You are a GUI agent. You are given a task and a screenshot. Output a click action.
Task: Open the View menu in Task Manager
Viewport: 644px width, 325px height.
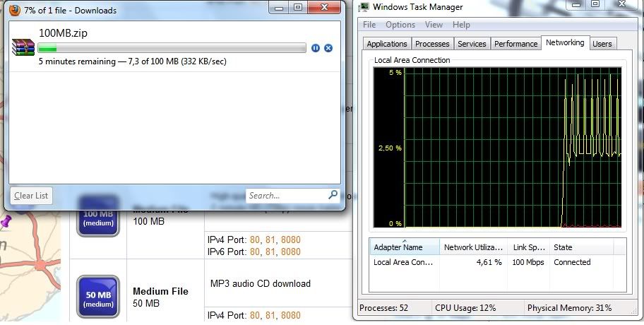(434, 25)
